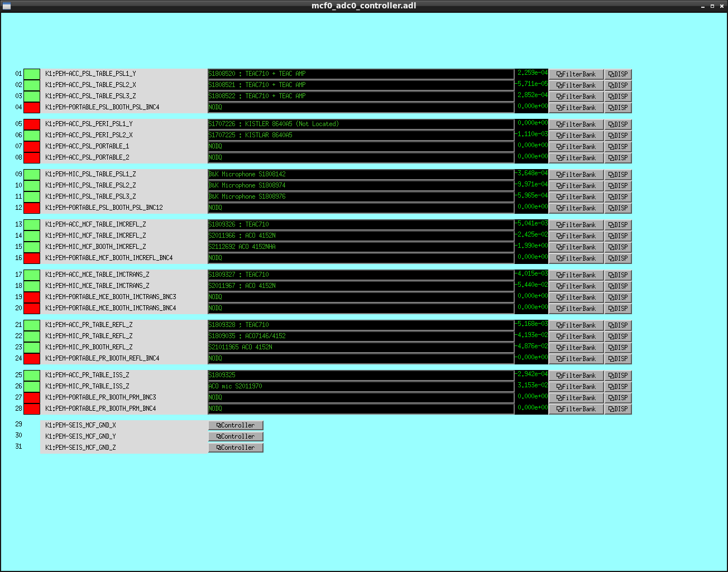Click value readout -2.425e-02 for channel 14
Image resolution: width=728 pixels, height=572 pixels.
tap(531, 235)
